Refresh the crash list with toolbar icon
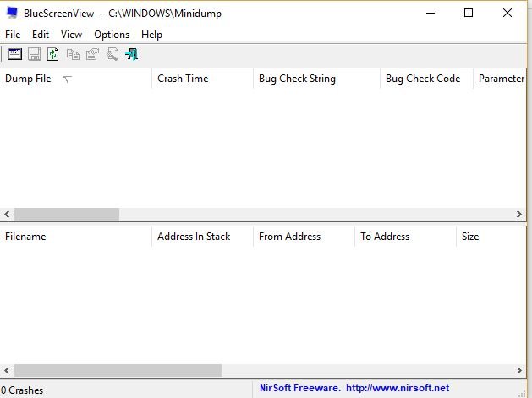The image size is (532, 398). click(x=53, y=54)
